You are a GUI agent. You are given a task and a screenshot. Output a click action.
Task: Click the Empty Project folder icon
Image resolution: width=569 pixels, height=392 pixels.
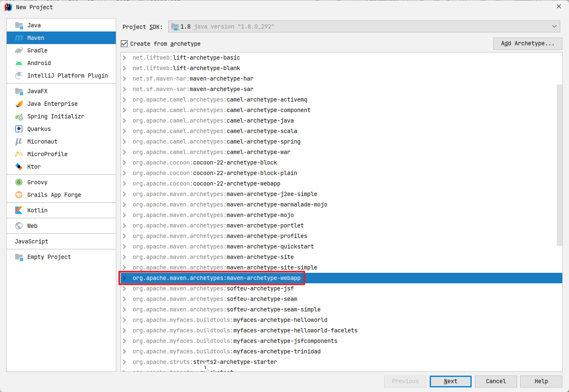click(x=19, y=257)
